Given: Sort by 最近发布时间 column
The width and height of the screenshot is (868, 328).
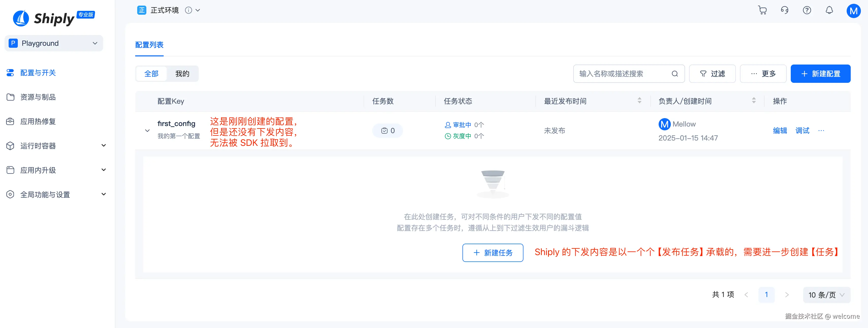Looking at the screenshot, I should tap(639, 101).
